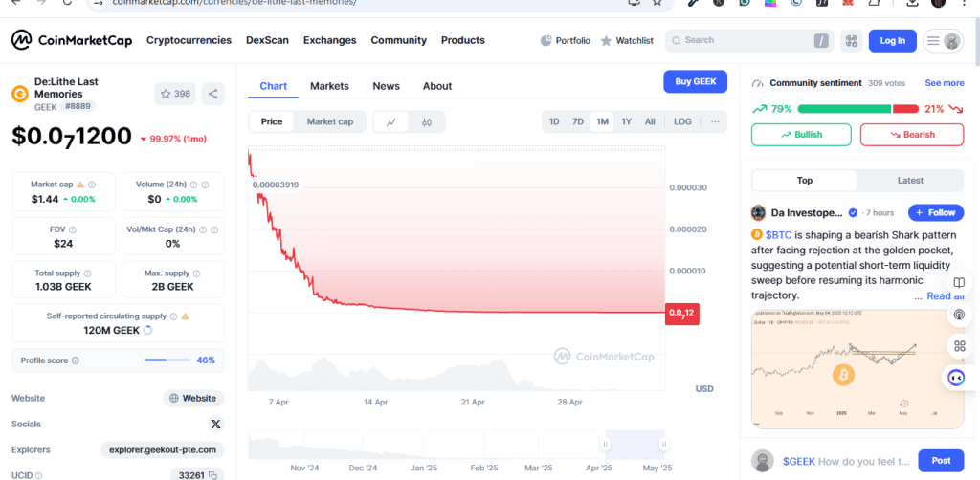Screen dimensions: 980x480
Task: Set chart range to 7D
Action: [x=577, y=121]
